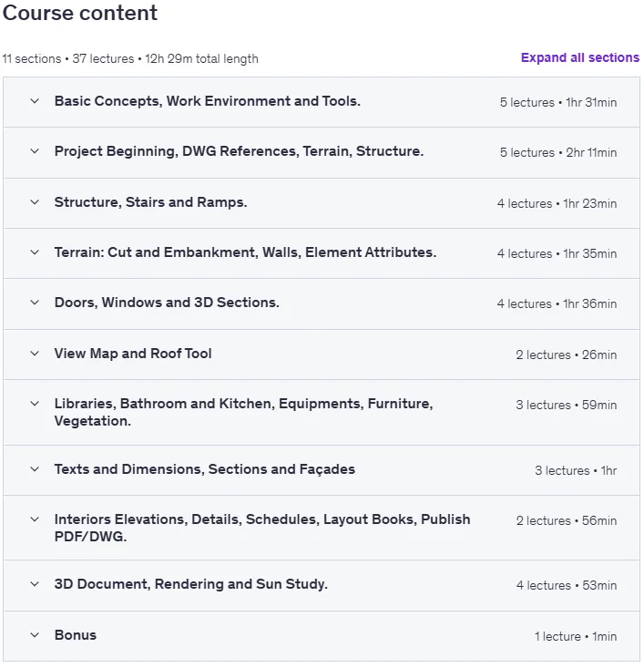The height and width of the screenshot is (668, 644).
Task: Click the View Map and Roof Tool title
Action: point(133,354)
